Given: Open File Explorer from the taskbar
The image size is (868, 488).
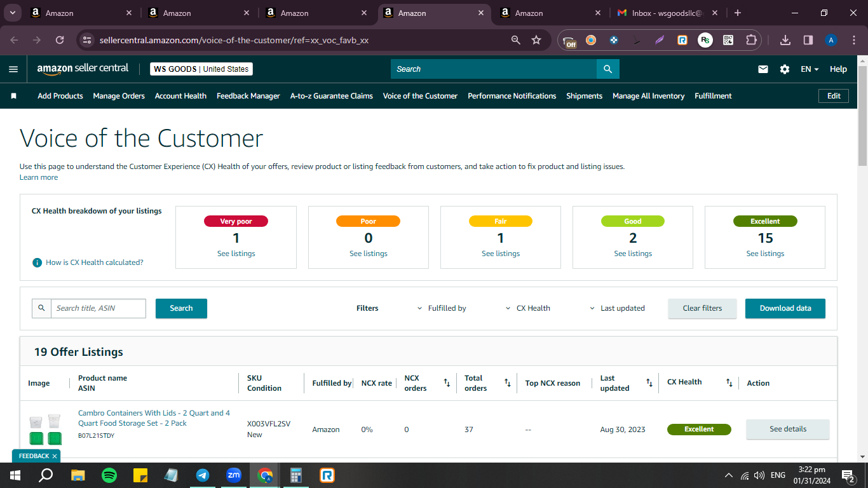Looking at the screenshot, I should 78,475.
